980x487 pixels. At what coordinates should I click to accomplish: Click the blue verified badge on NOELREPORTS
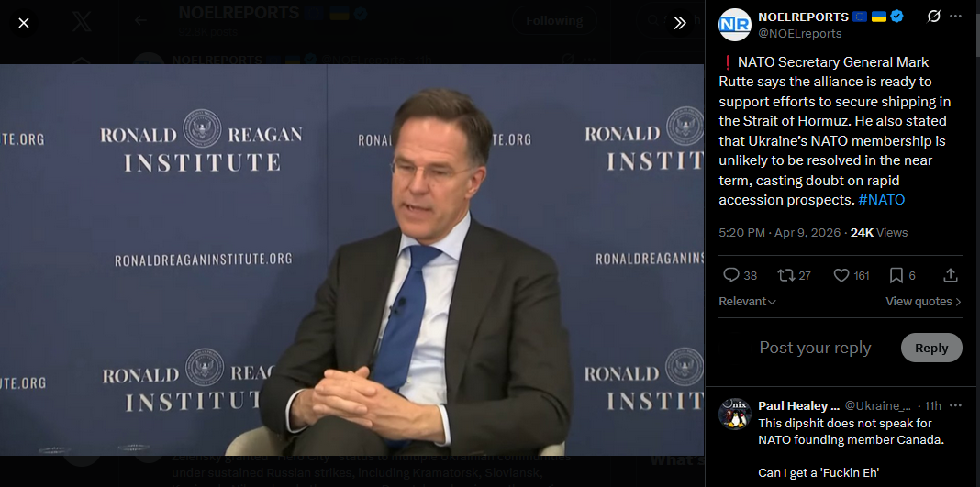pyautogui.click(x=896, y=17)
